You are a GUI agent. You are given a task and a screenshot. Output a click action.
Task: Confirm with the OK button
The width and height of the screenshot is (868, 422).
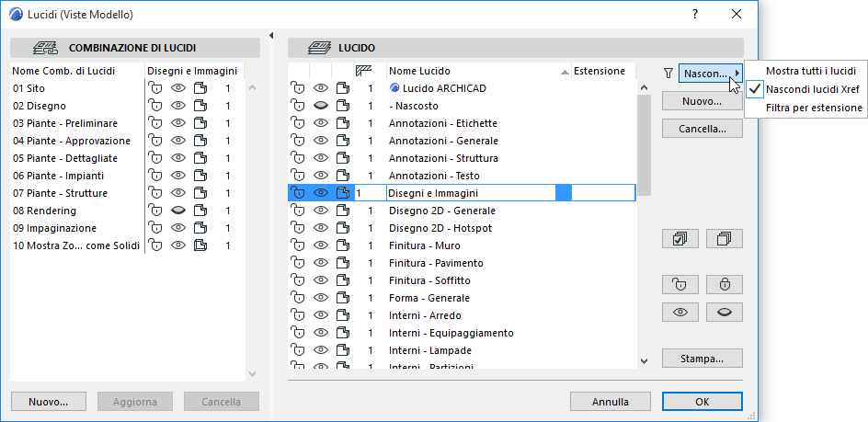click(702, 402)
